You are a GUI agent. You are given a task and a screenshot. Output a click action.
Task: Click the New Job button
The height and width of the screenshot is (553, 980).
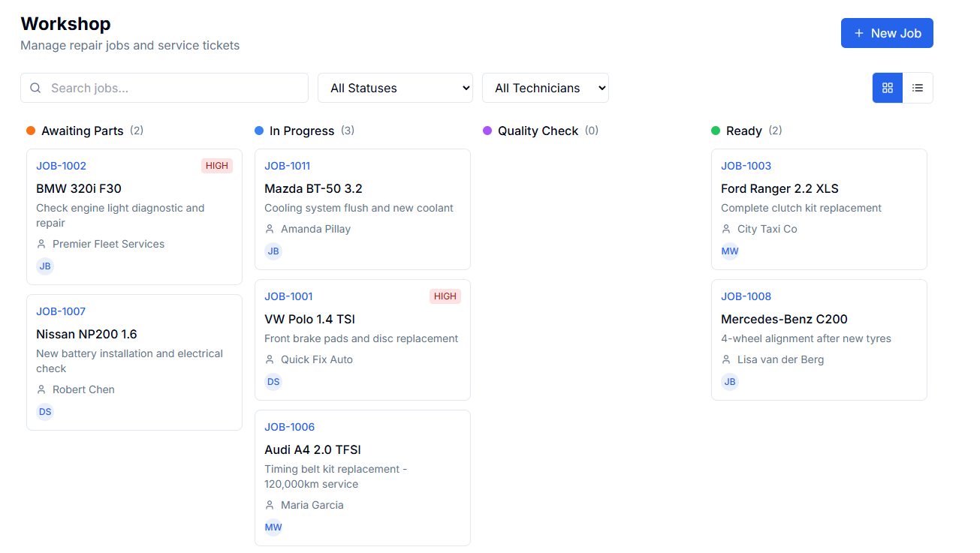pyautogui.click(x=886, y=33)
